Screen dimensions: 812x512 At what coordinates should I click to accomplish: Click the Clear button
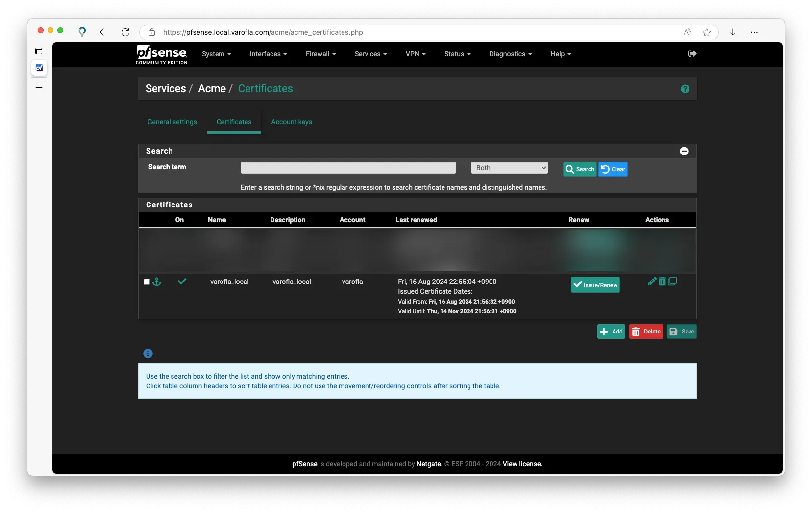point(613,169)
